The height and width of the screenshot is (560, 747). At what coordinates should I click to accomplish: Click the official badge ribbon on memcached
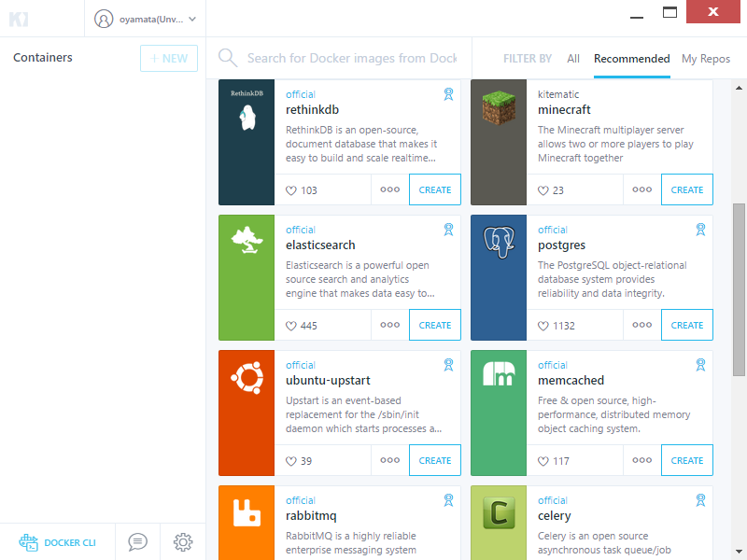(x=700, y=364)
